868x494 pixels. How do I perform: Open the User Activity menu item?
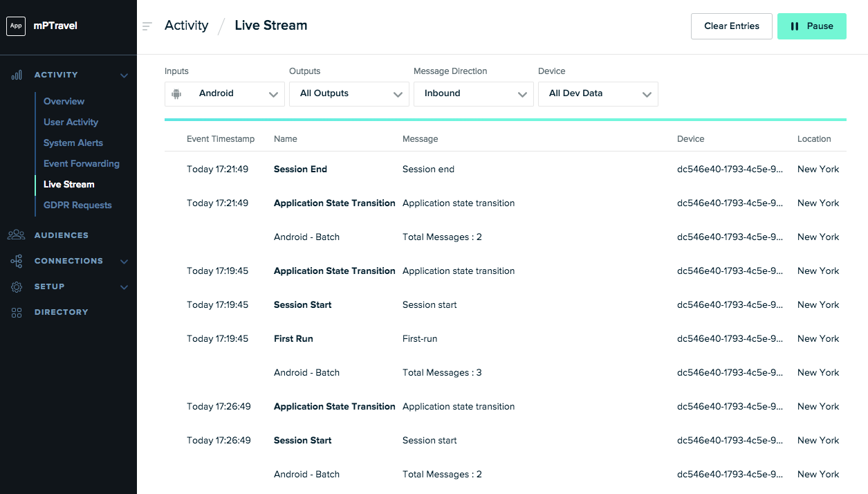(x=71, y=122)
